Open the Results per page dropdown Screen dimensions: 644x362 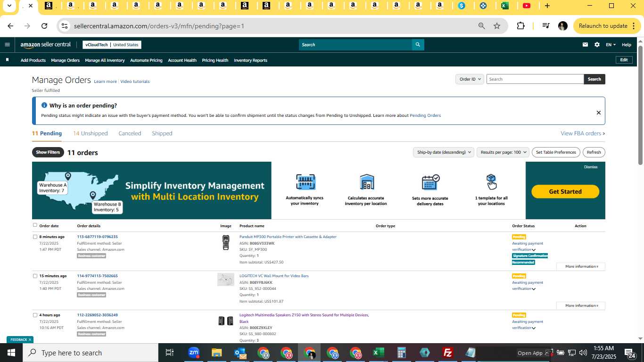[x=503, y=152]
